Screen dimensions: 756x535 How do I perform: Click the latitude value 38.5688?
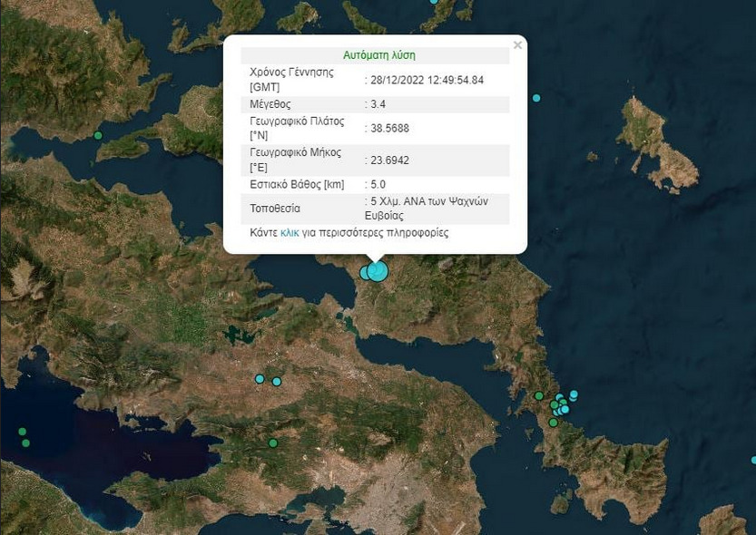click(x=389, y=128)
